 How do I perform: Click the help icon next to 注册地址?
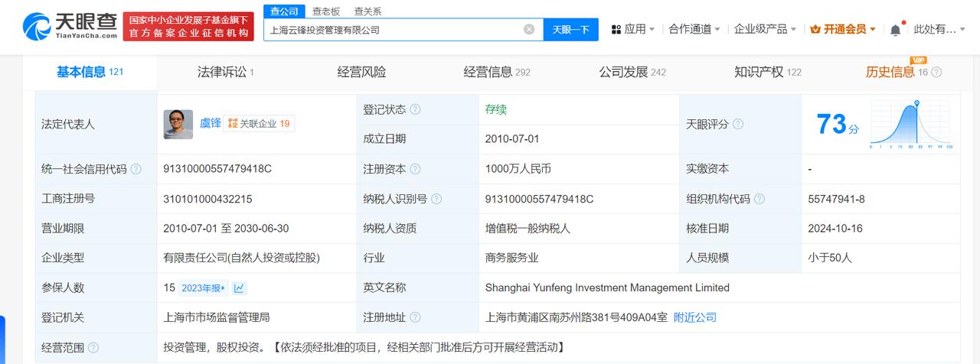415,317
